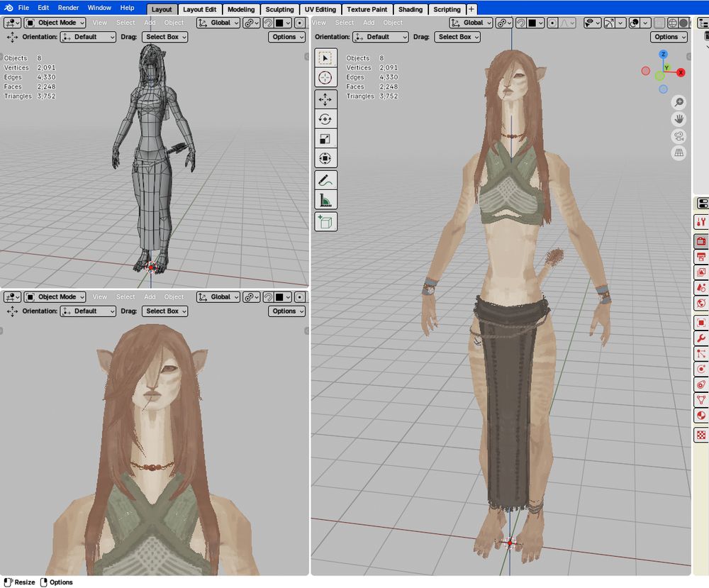Open Orientation Default dropdown in the right viewport
Viewport: 709px width, 588px height.
(x=381, y=37)
